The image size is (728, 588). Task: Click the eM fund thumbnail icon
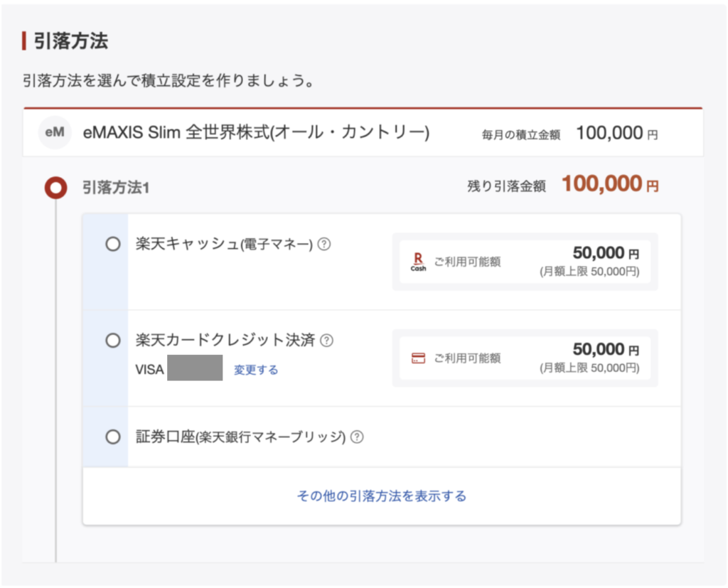[x=55, y=132]
